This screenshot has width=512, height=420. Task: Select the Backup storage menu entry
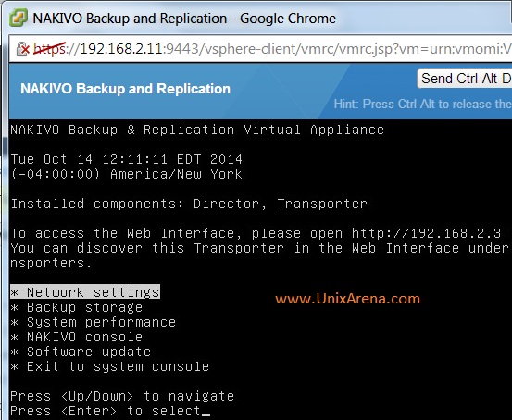point(77,307)
